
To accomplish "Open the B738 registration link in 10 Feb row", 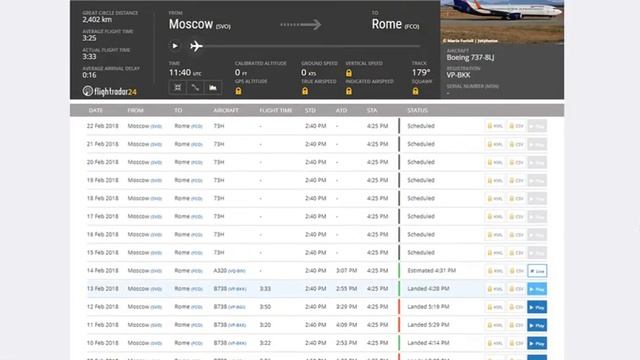I will [x=237, y=344].
